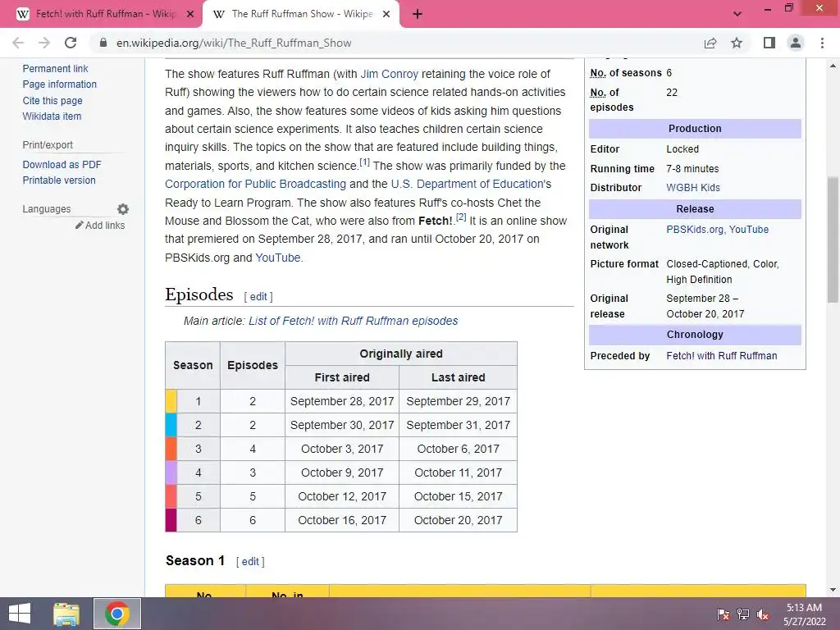The image size is (840, 630).
Task: Click scrollbar up arrow
Action: click(833, 66)
